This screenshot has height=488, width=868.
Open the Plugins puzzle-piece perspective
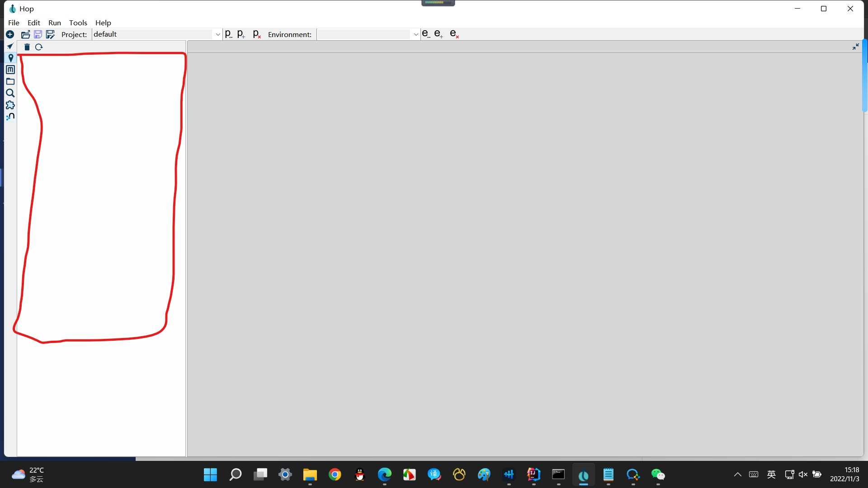point(10,105)
